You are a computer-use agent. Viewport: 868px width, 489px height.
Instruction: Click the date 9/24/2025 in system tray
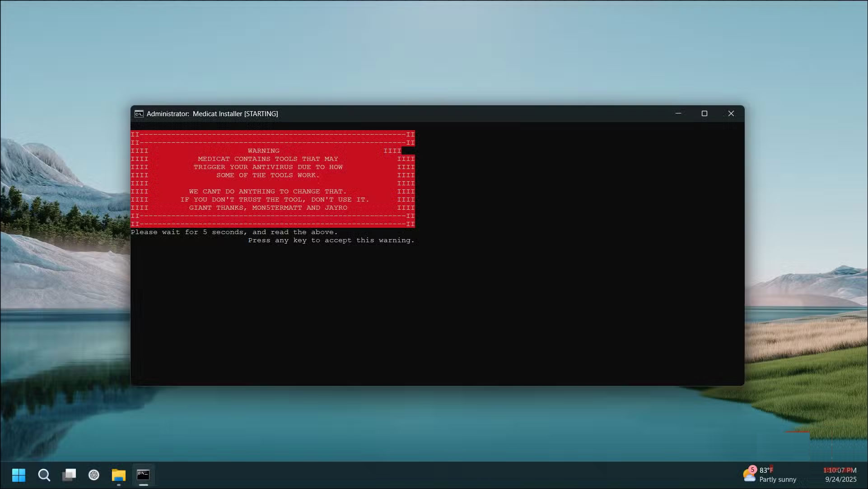(x=840, y=480)
